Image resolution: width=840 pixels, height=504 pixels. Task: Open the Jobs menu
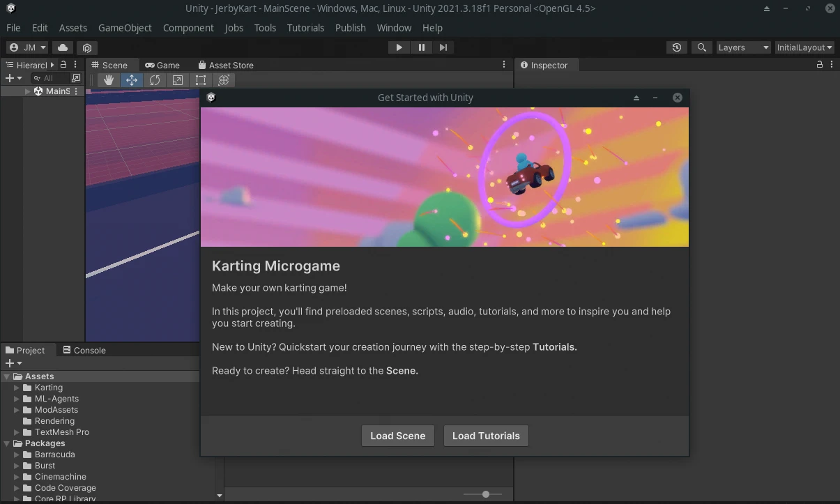point(234,28)
